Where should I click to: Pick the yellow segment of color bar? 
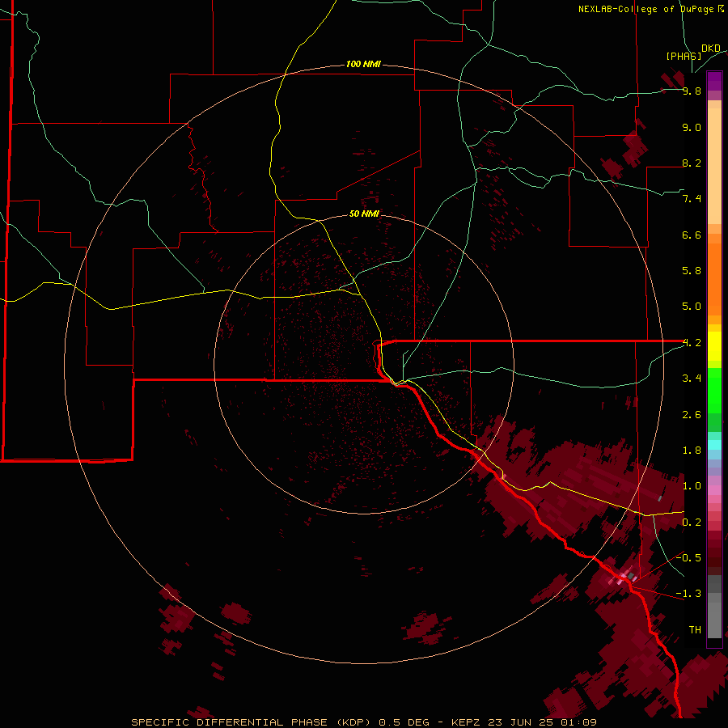[x=714, y=346]
